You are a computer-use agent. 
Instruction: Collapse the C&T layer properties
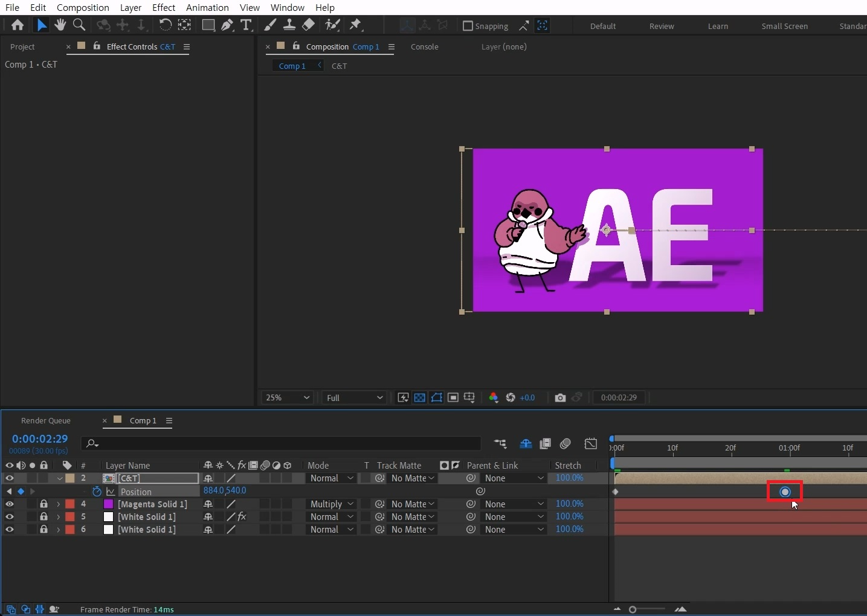(x=59, y=478)
